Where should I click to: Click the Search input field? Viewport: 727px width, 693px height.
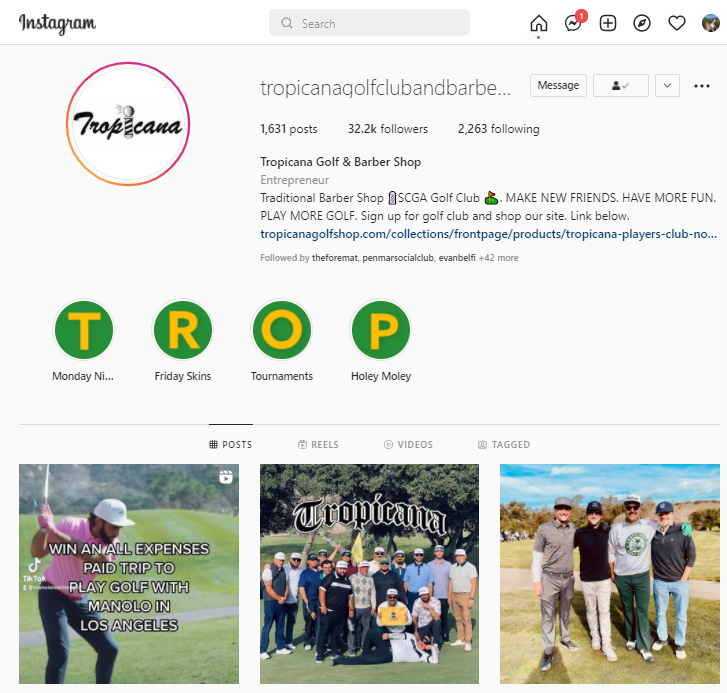tap(369, 23)
